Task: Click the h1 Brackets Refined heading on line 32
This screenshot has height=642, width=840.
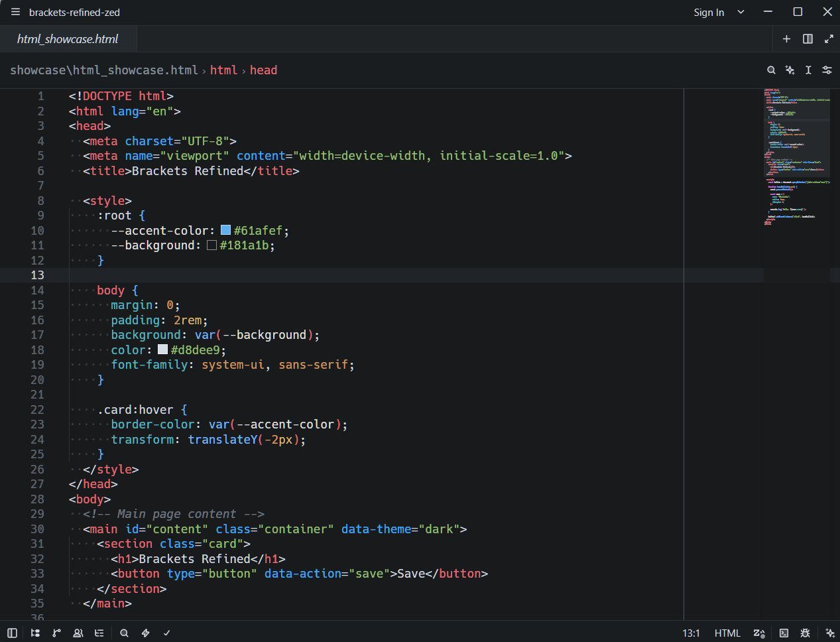Action: coord(198,559)
